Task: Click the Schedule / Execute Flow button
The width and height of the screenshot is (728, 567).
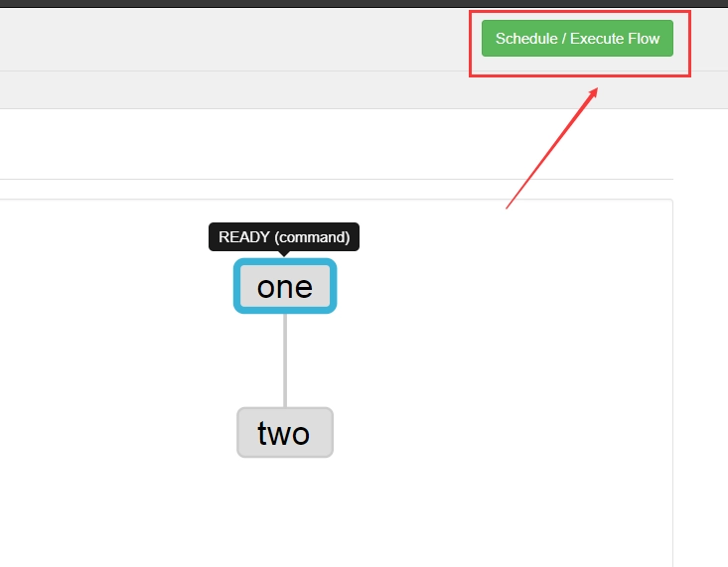Action: [x=577, y=38]
